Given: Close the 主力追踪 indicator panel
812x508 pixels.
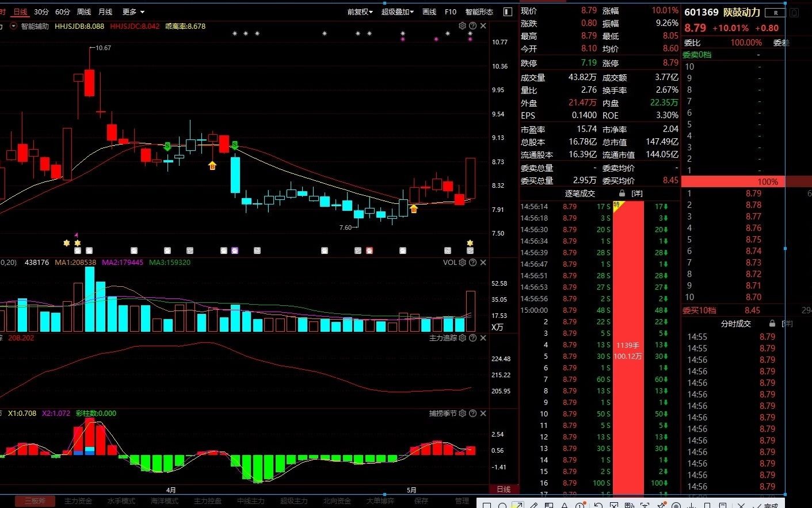Looking at the screenshot, I should coord(483,338).
